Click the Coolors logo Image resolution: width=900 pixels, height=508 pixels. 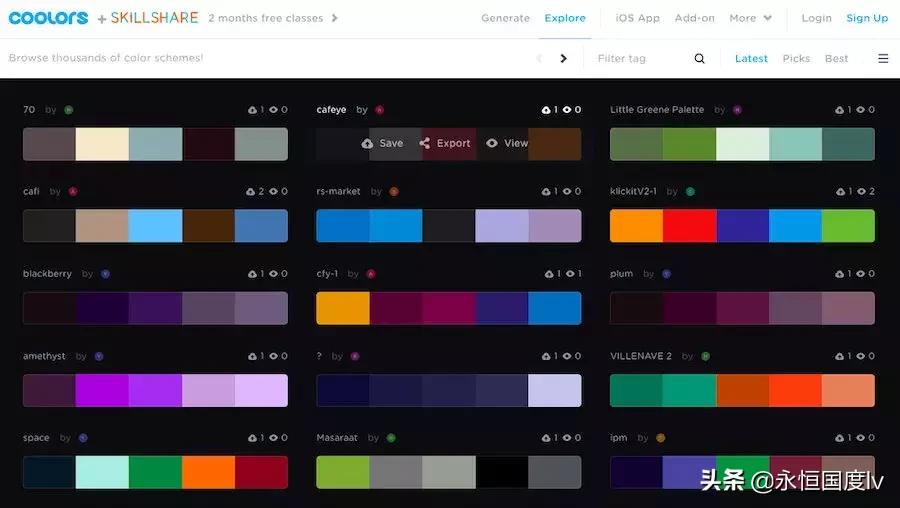point(48,18)
